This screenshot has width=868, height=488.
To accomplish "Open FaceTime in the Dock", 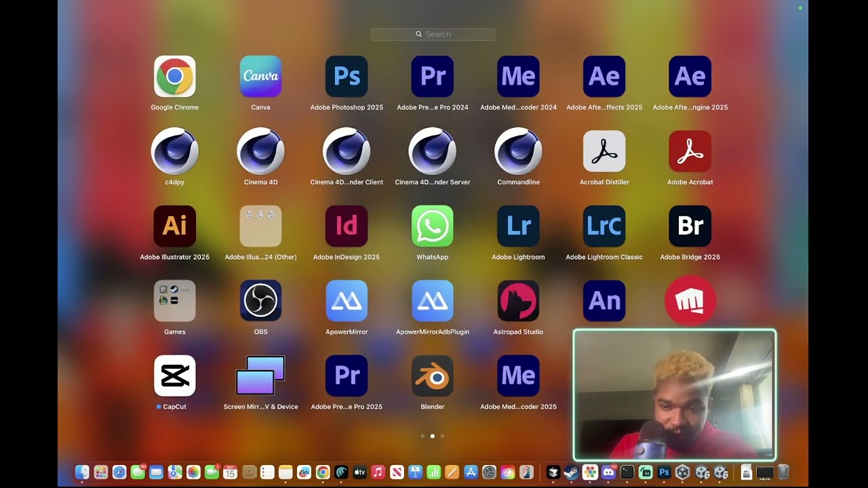I will [212, 472].
